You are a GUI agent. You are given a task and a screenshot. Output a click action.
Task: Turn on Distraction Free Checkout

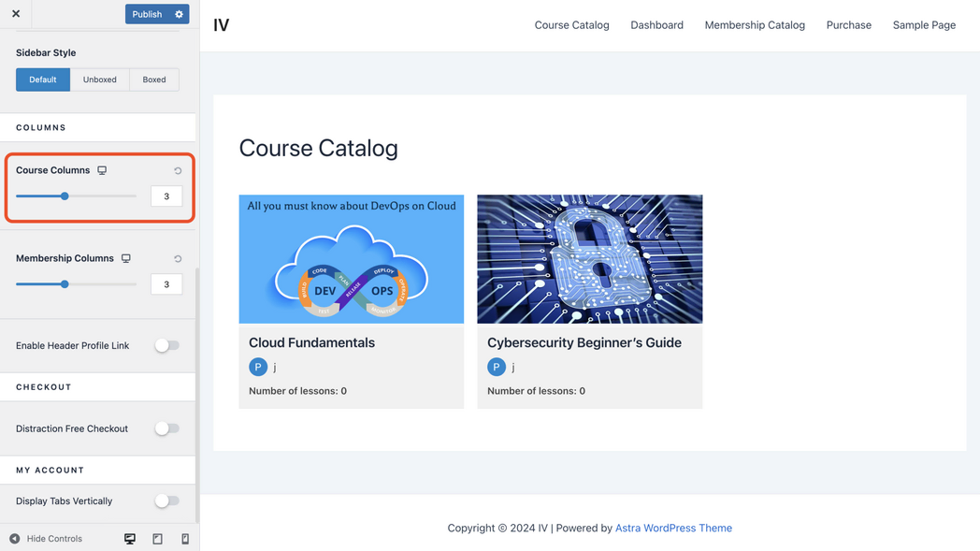click(x=166, y=428)
